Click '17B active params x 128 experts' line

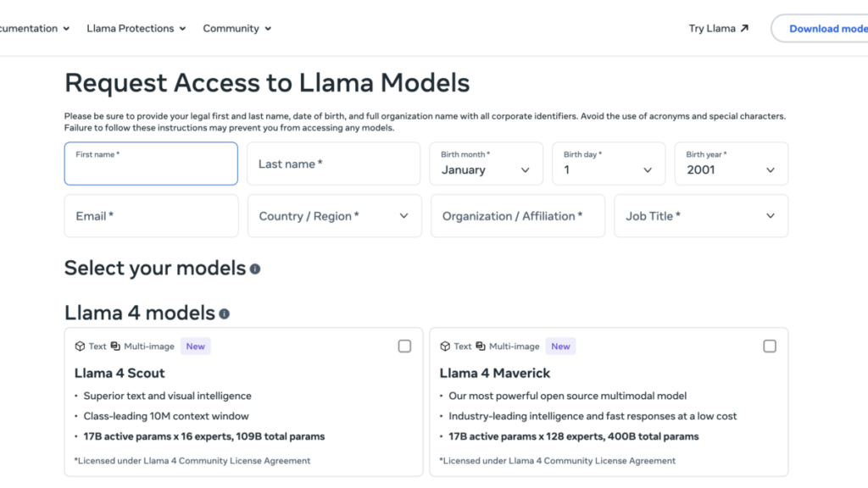pyautogui.click(x=574, y=436)
